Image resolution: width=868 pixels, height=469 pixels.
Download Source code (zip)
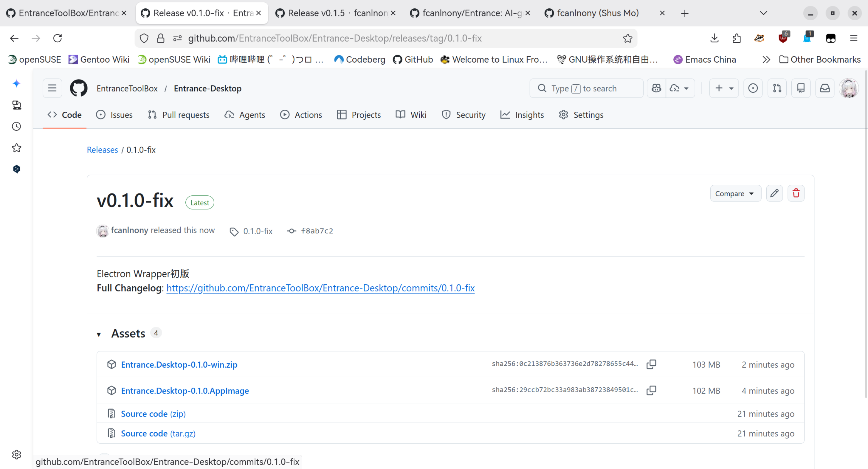pyautogui.click(x=153, y=413)
